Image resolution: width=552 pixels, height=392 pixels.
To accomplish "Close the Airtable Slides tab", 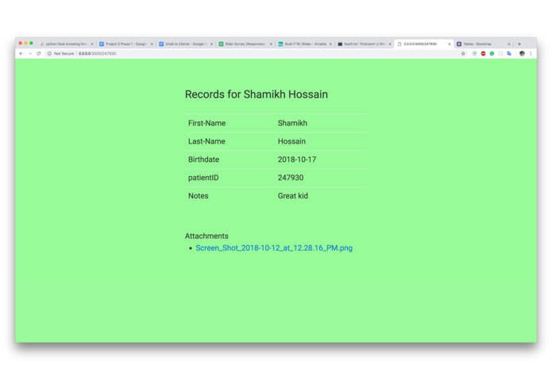I will point(330,44).
